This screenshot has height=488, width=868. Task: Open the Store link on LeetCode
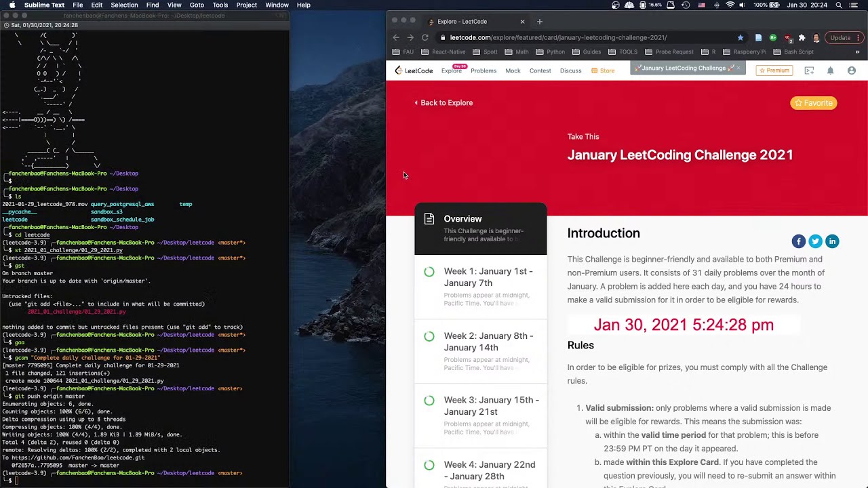(603, 70)
